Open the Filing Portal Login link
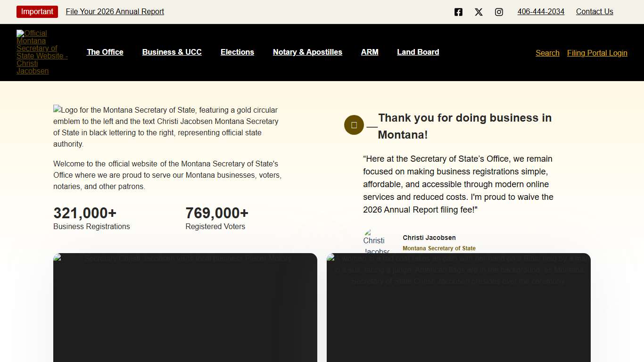Image resolution: width=644 pixels, height=362 pixels. pos(597,53)
